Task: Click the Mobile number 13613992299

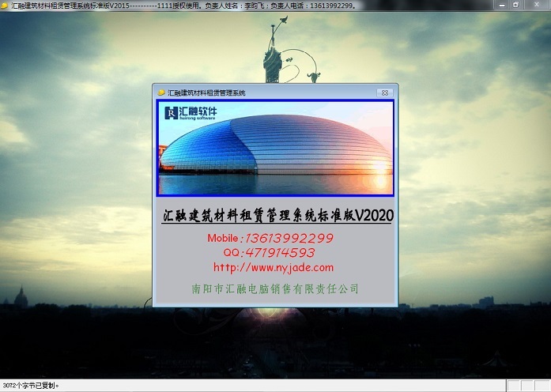Action: pos(289,238)
